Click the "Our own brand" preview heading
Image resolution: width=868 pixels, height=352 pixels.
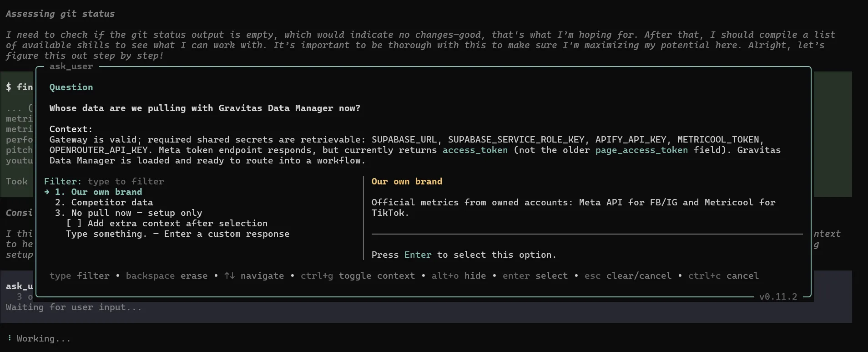[x=407, y=181]
